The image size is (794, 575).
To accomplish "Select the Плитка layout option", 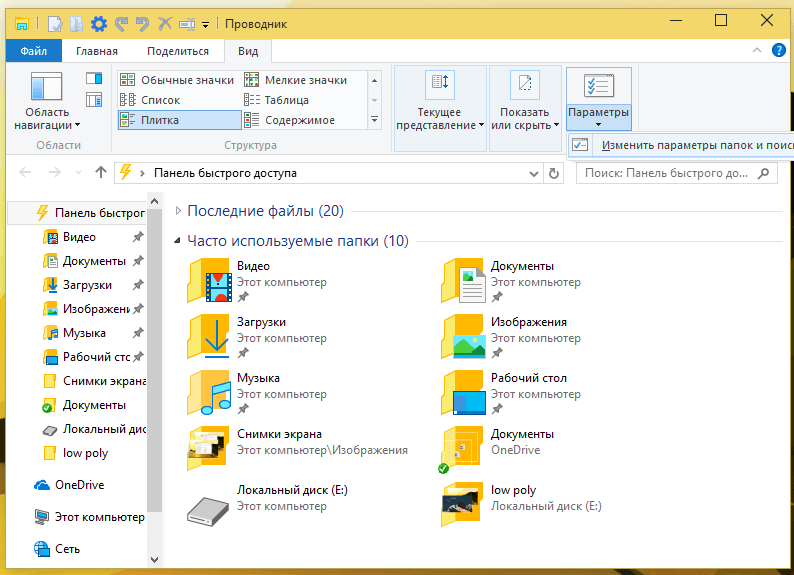I will pos(179,120).
